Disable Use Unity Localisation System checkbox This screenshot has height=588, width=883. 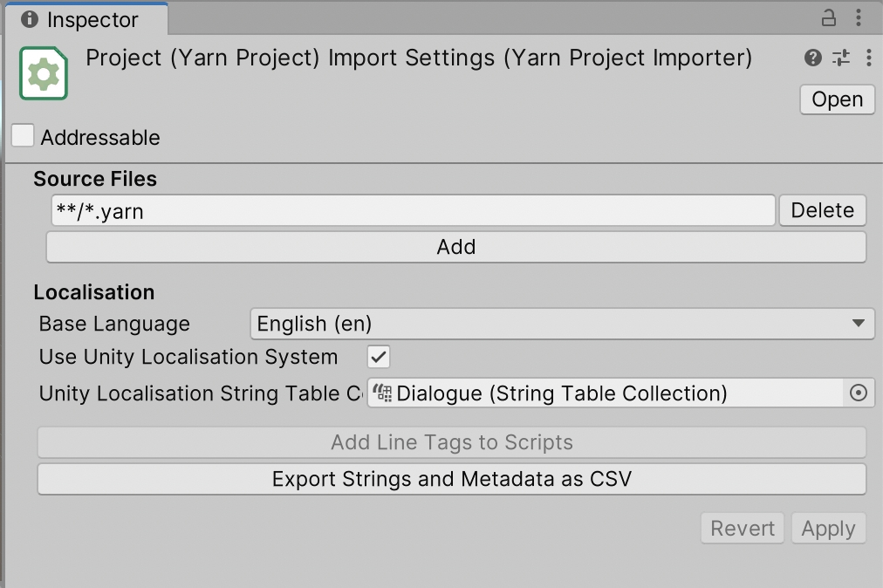click(379, 357)
